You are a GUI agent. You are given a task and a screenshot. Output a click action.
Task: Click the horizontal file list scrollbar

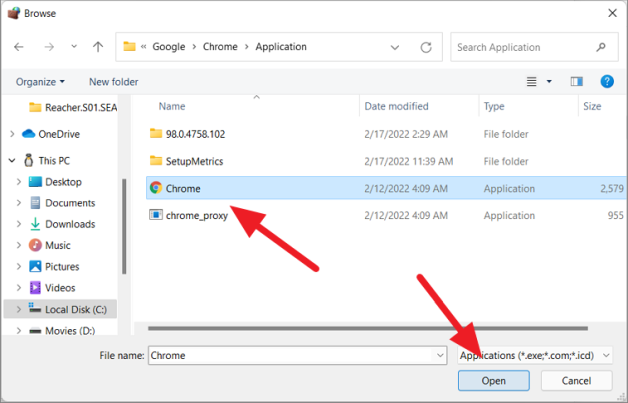tap(368, 328)
